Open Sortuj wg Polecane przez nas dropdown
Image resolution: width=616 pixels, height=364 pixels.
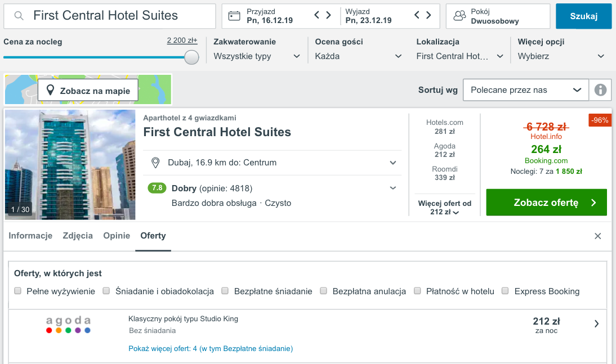click(526, 90)
